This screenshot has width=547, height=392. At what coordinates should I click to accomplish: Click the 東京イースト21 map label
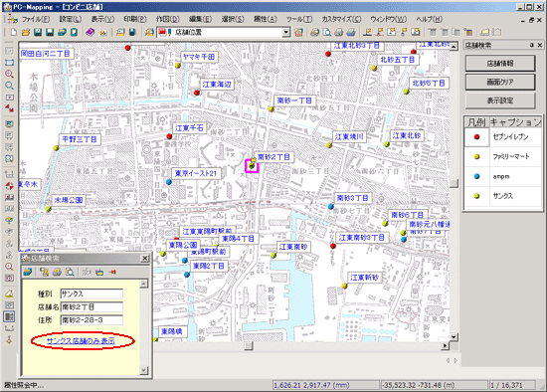(x=196, y=173)
